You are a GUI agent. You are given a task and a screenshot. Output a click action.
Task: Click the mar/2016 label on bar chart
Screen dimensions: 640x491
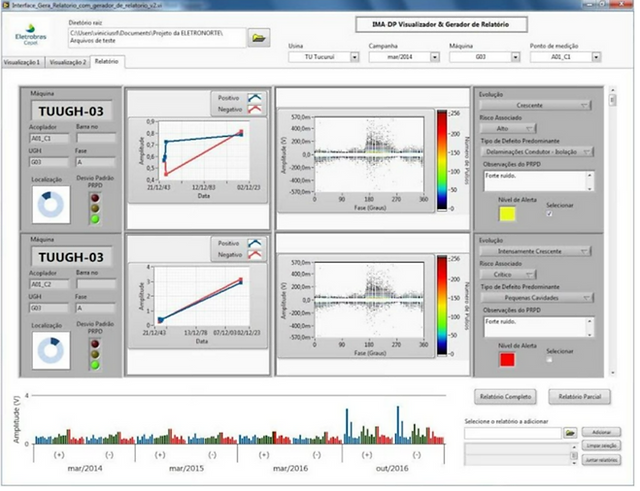coord(290,469)
